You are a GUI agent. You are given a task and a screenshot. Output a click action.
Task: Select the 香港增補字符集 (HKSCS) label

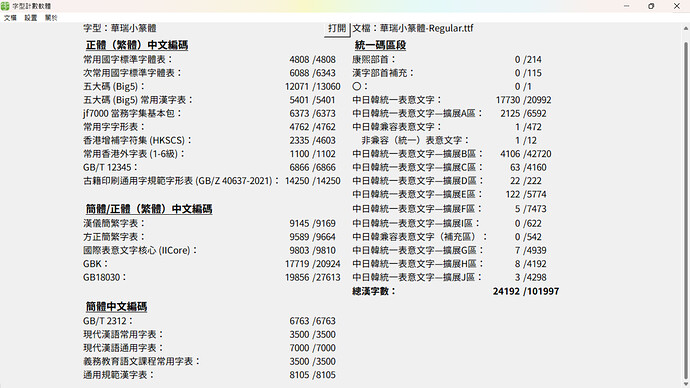[x=138, y=140]
